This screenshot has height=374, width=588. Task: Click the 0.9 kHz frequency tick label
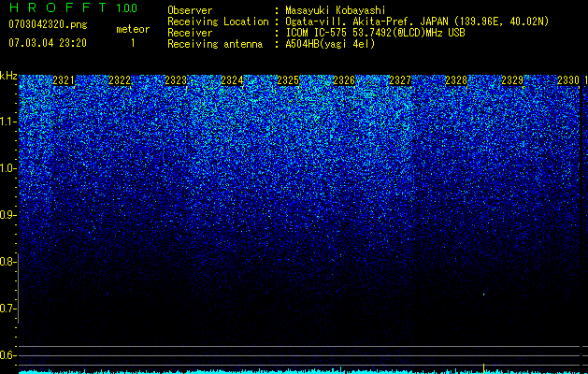click(7, 215)
